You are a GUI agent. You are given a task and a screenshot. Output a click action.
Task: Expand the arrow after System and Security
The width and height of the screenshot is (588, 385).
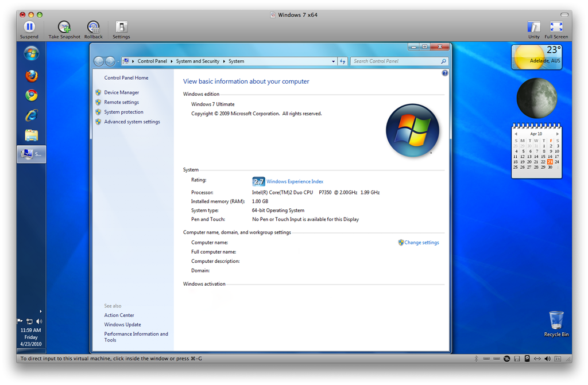point(224,61)
